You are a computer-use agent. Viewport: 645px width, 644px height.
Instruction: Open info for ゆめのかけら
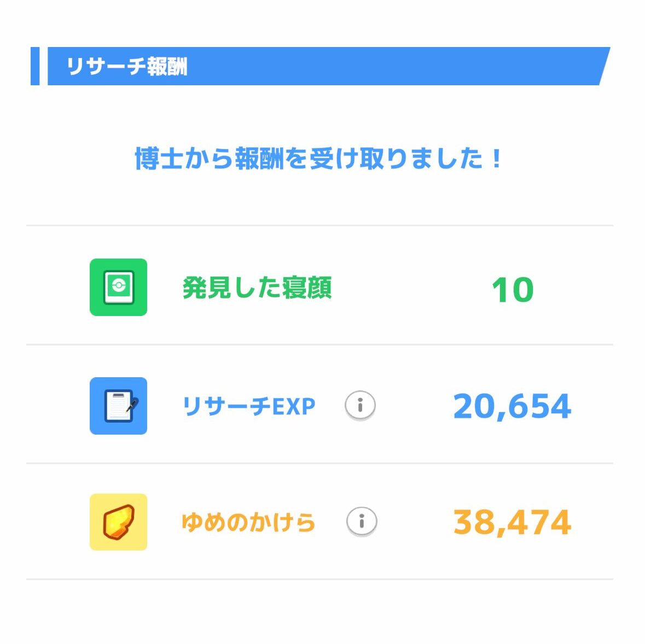pos(362,522)
